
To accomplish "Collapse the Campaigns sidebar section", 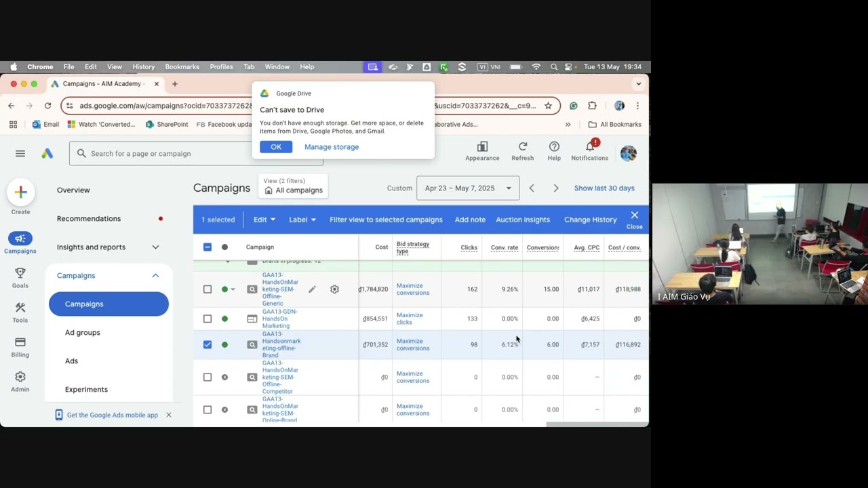I will click(155, 276).
